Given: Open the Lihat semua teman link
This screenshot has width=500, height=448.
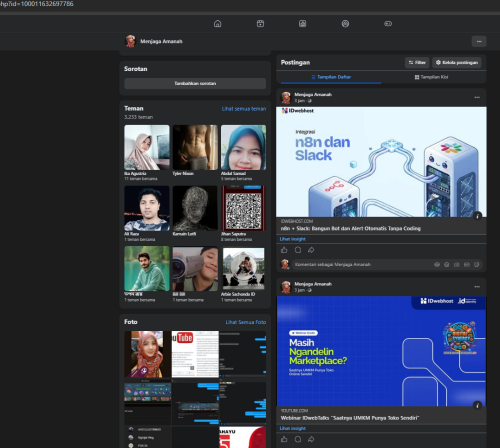Looking at the screenshot, I should 244,109.
